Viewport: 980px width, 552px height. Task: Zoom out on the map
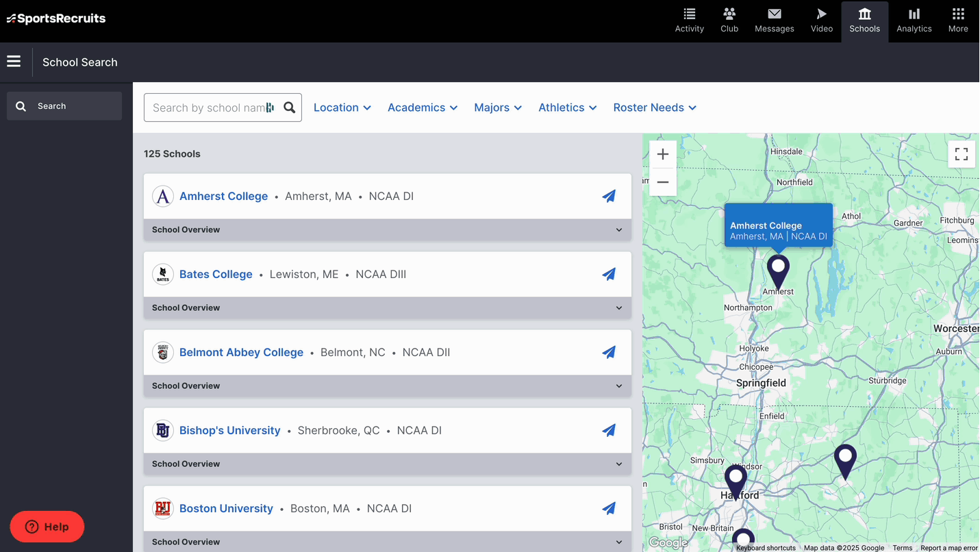click(663, 182)
